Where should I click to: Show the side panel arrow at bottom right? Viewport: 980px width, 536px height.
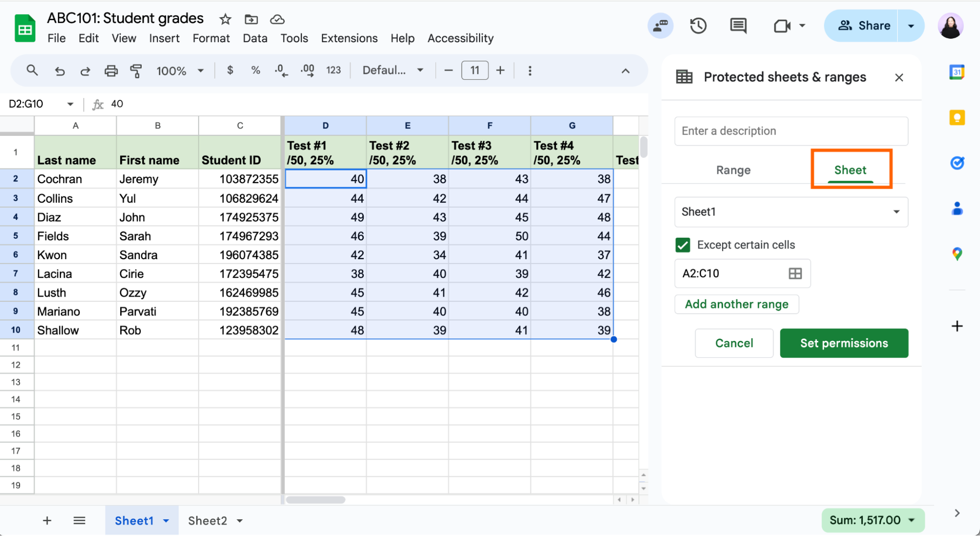957,513
